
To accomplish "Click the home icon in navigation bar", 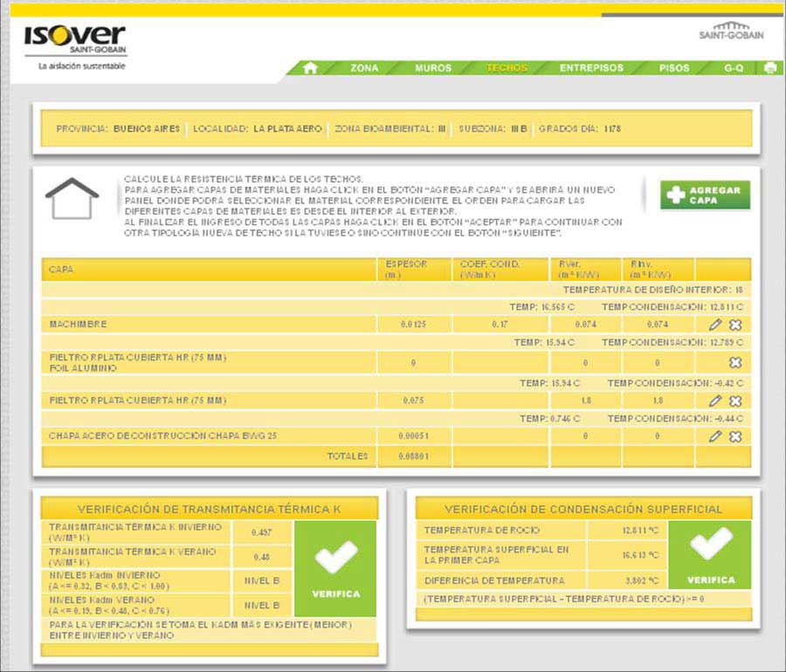I will point(309,68).
